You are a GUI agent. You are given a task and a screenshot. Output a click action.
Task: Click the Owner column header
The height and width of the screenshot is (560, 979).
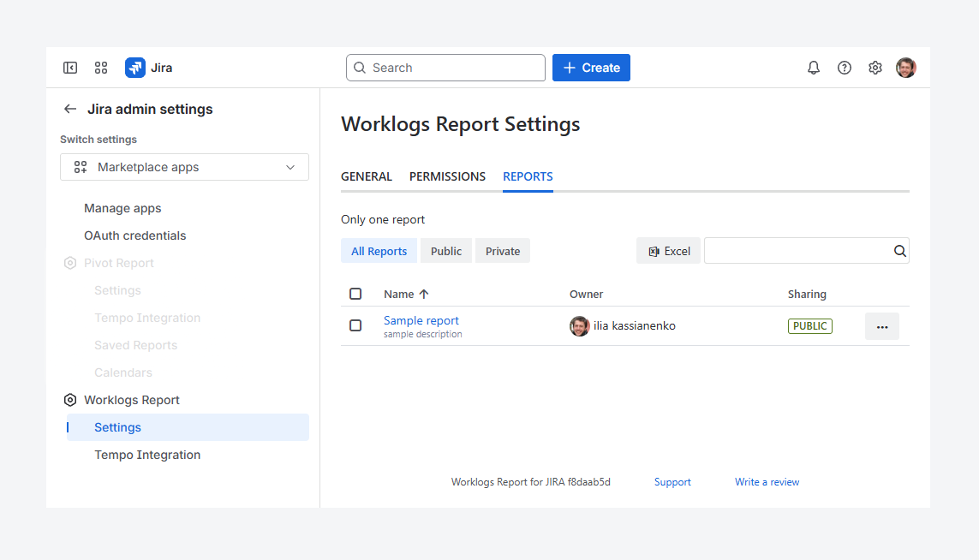coord(586,294)
